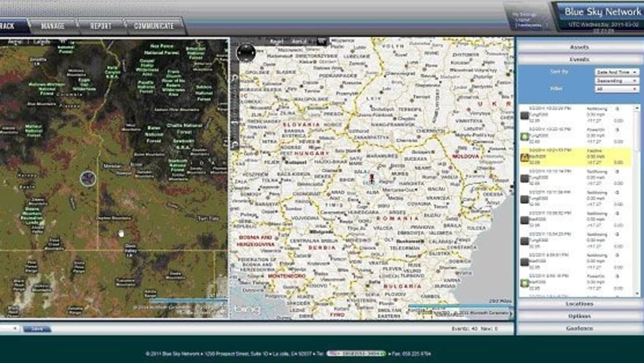644x363 pixels.
Task: Select the yellow warning event icon
Action: point(525,157)
